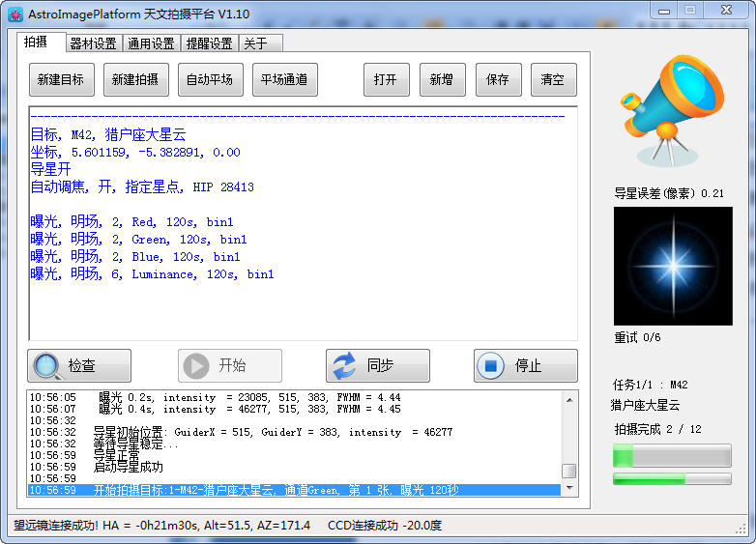The width and height of the screenshot is (756, 544).
Task: Click the upper green capture progress bar
Action: tap(672, 456)
